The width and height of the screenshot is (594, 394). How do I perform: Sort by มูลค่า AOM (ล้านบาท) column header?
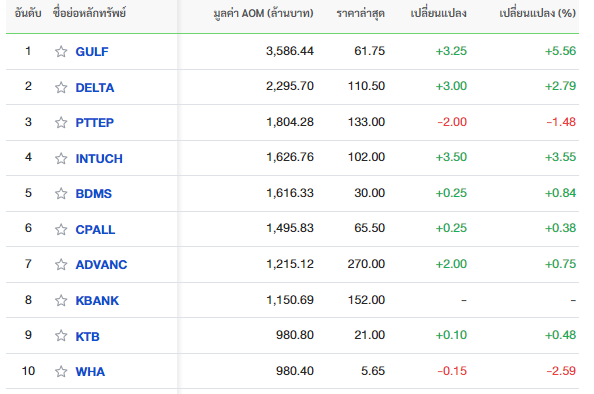[263, 14]
